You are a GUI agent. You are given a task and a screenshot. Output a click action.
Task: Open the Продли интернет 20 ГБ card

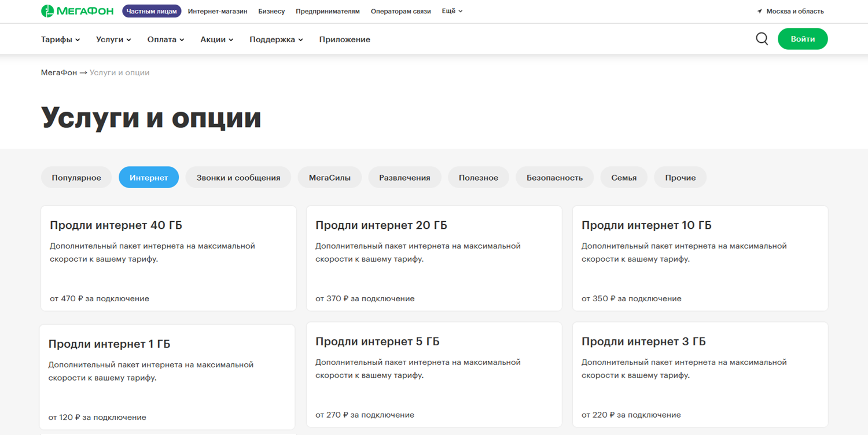pyautogui.click(x=434, y=258)
